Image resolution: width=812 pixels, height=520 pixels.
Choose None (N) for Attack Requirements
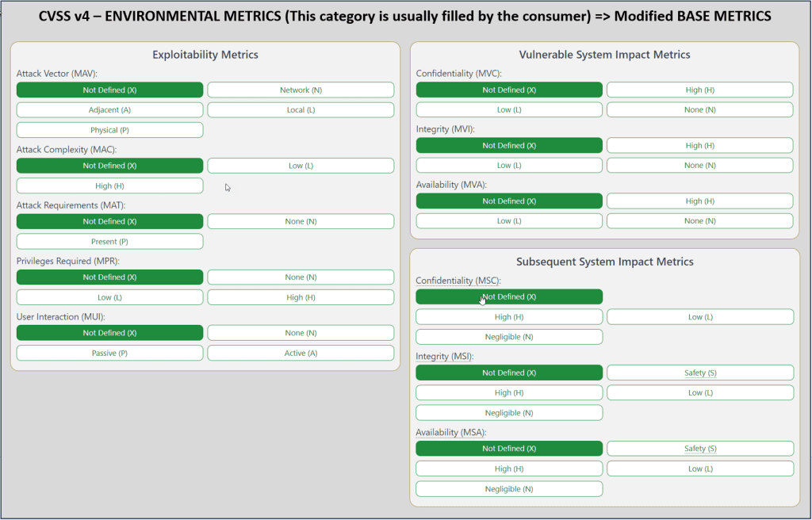click(301, 222)
